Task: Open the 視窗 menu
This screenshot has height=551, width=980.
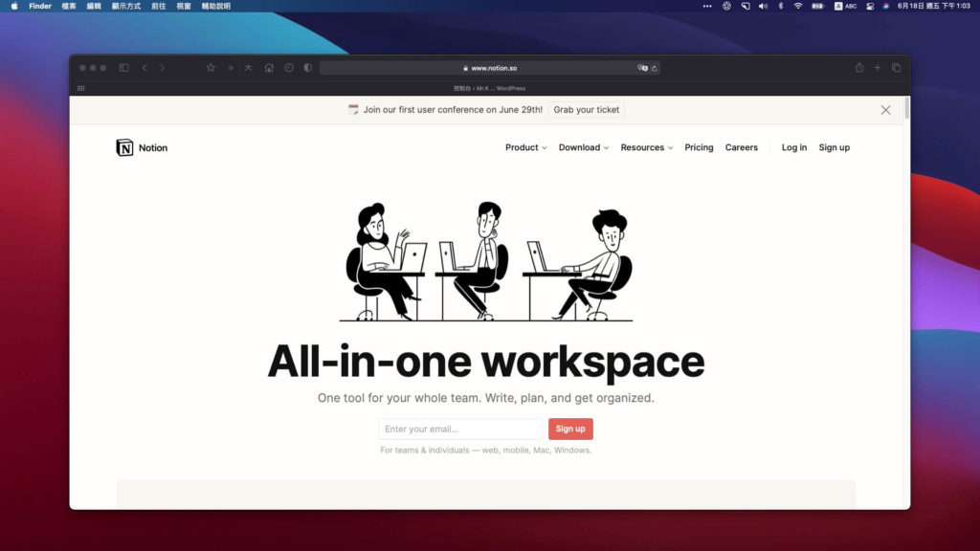Action: (x=184, y=6)
